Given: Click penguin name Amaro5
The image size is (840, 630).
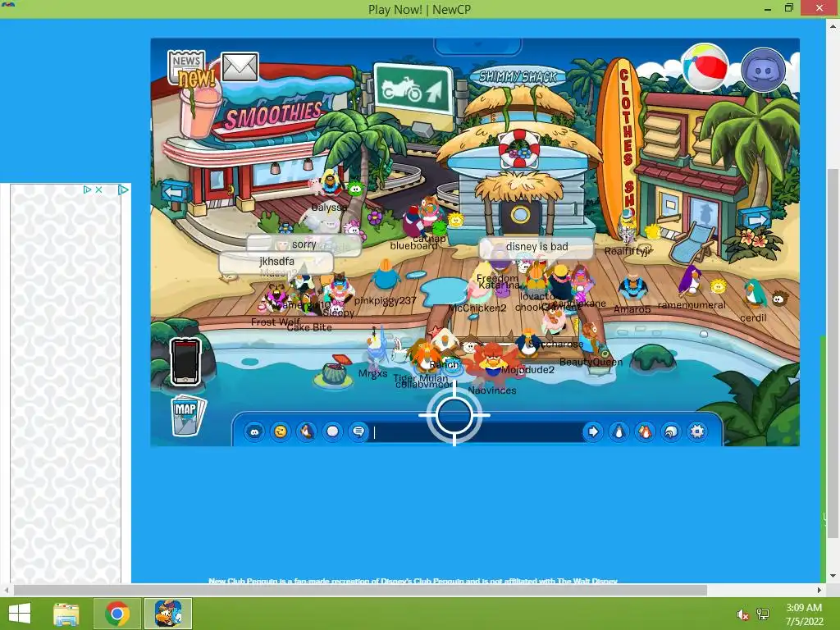Looking at the screenshot, I should coord(632,309).
